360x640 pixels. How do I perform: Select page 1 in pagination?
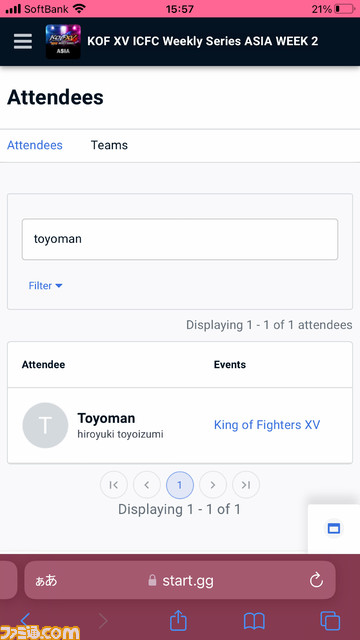(x=180, y=485)
